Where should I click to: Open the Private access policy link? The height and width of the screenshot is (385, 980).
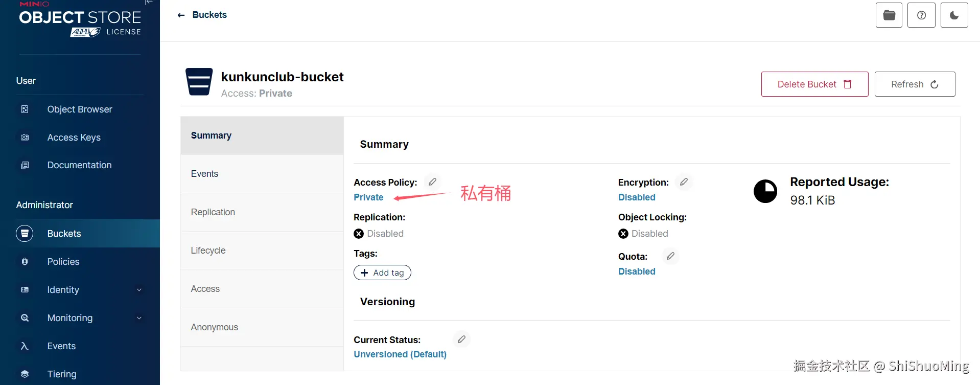[x=368, y=197]
